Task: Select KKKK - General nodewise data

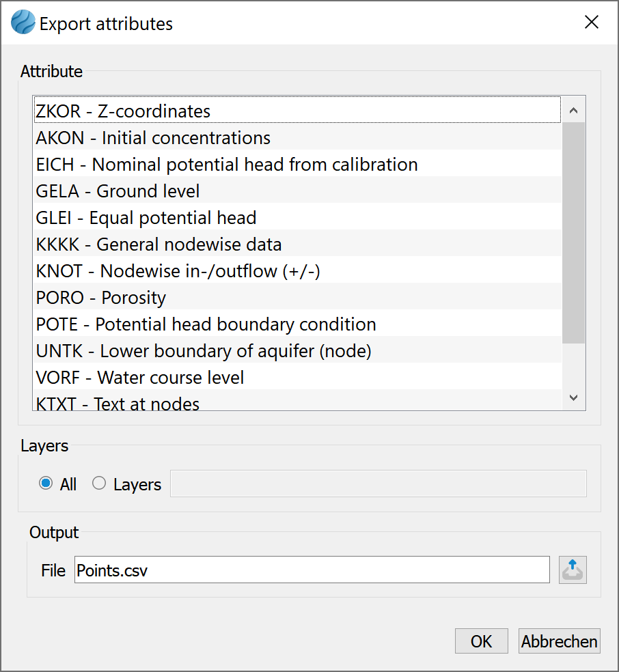Action: [297, 244]
